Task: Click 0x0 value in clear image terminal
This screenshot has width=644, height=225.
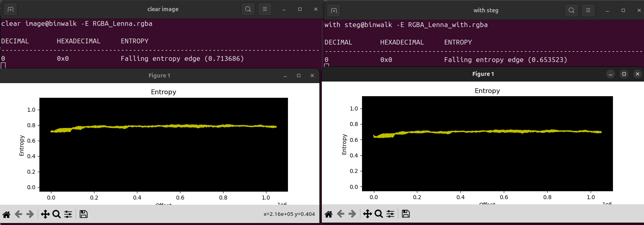Action: tap(63, 59)
